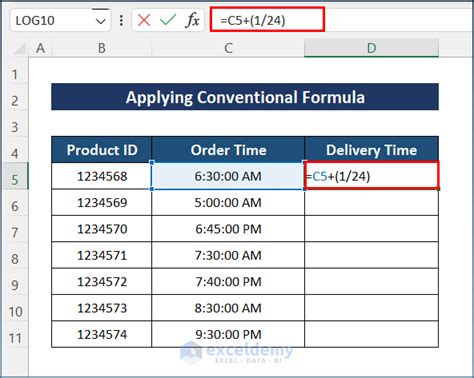
Task: Select the 7:30:00 AM order time cell
Action: 228,255
